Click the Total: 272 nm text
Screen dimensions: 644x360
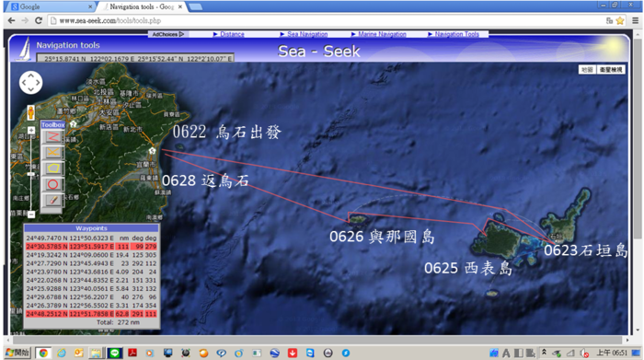click(x=118, y=322)
